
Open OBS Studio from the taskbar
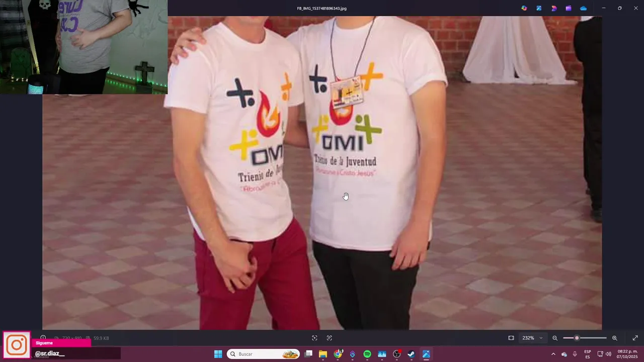[396, 354]
